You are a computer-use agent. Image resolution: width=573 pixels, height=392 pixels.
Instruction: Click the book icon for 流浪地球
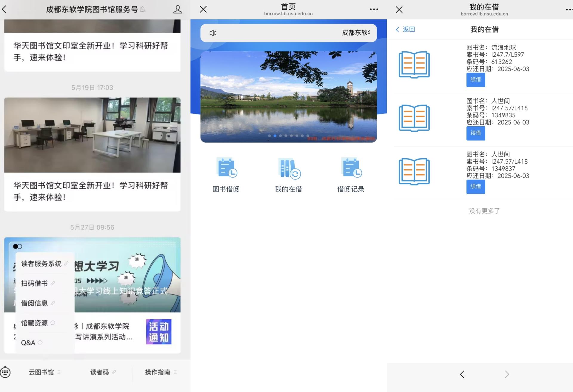[x=414, y=65]
